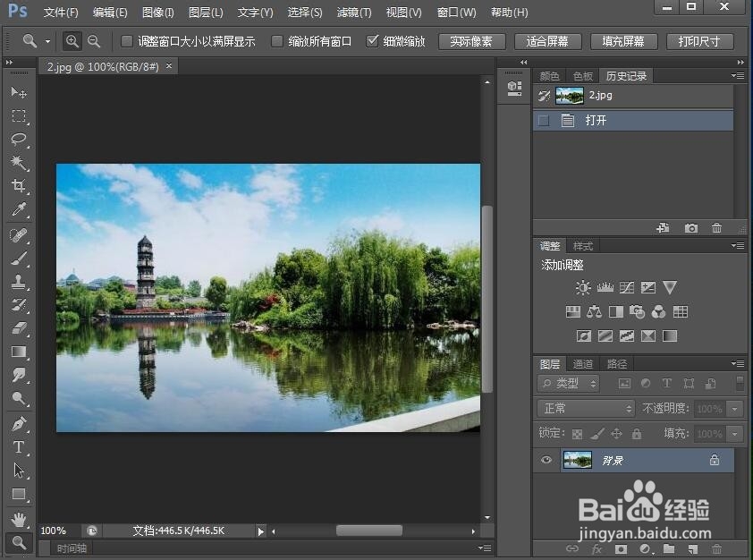Click the 适合屏幕 button
The width and height of the screenshot is (753, 560).
pyautogui.click(x=546, y=40)
